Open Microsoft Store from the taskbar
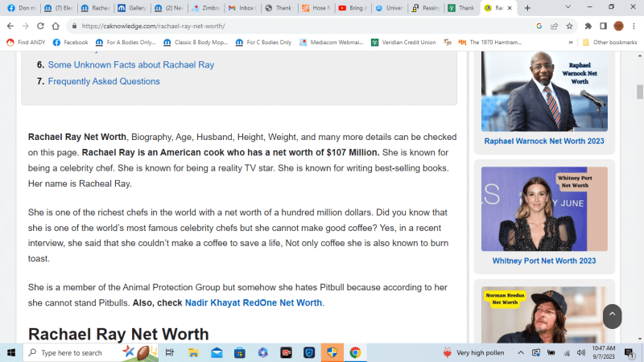The image size is (644, 362). tap(240, 352)
